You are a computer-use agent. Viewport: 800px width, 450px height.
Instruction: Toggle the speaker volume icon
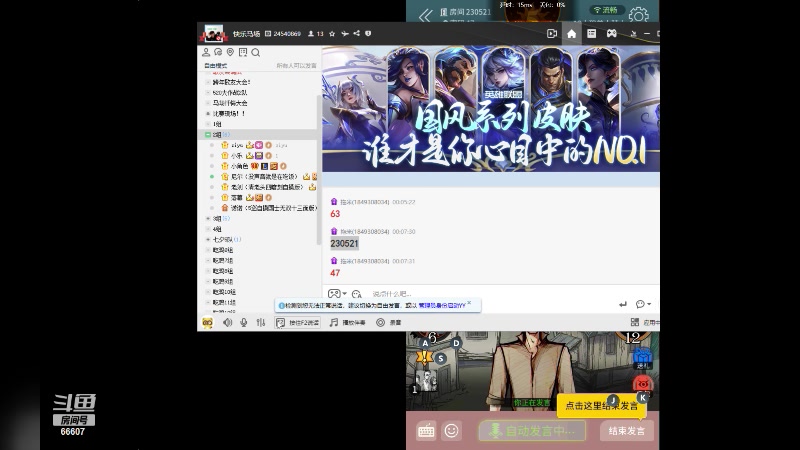click(x=228, y=322)
